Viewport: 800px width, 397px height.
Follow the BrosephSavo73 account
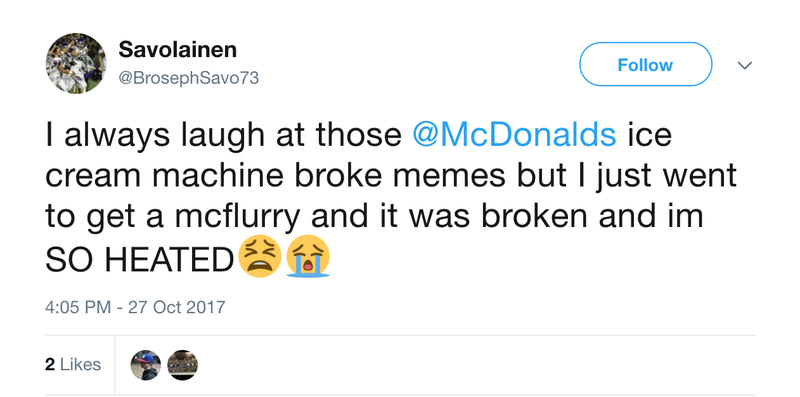click(645, 64)
